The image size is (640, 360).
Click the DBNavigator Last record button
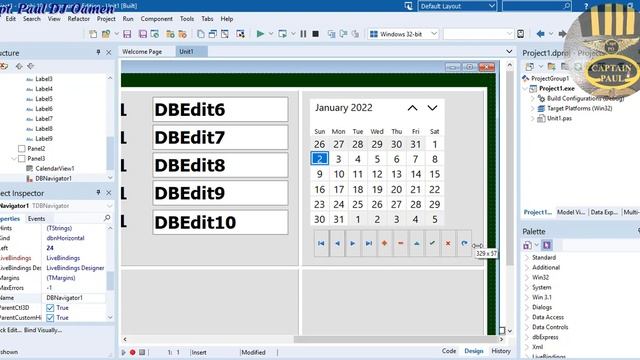369,243
